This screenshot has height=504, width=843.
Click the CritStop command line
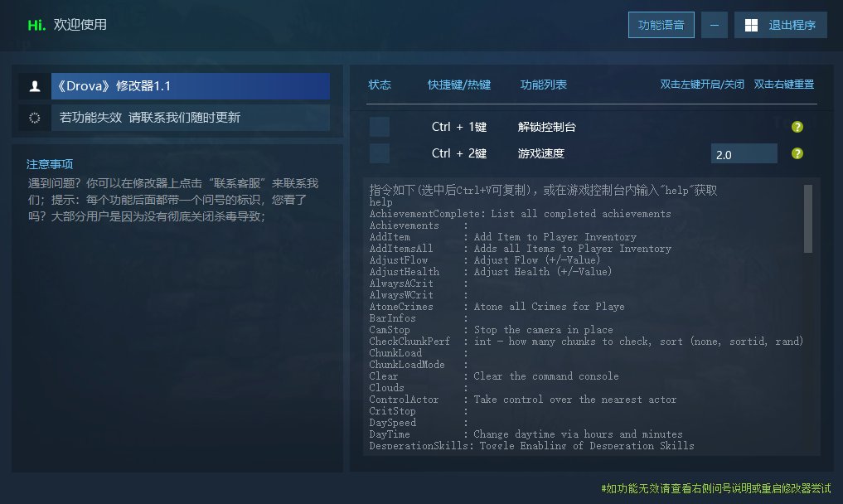pyautogui.click(x=419, y=411)
